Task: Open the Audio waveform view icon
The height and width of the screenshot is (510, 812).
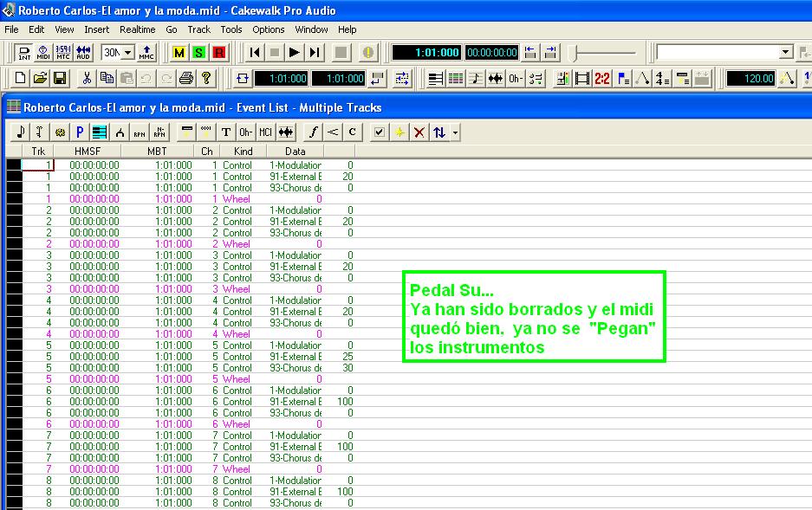Action: click(x=496, y=79)
